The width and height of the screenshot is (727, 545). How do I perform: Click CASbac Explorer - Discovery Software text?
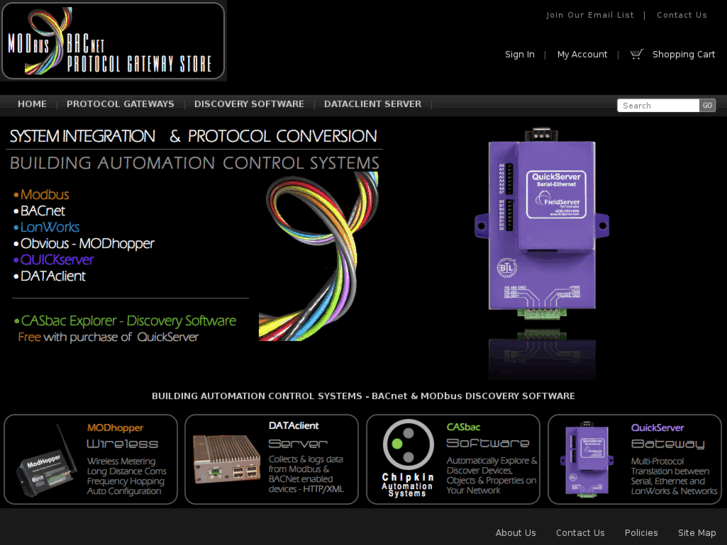(x=125, y=321)
